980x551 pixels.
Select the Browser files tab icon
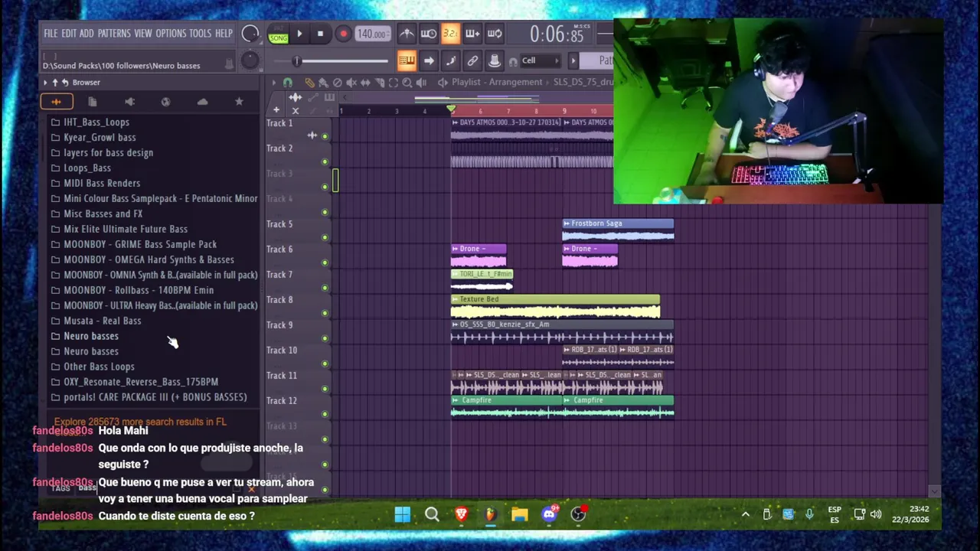(x=93, y=102)
